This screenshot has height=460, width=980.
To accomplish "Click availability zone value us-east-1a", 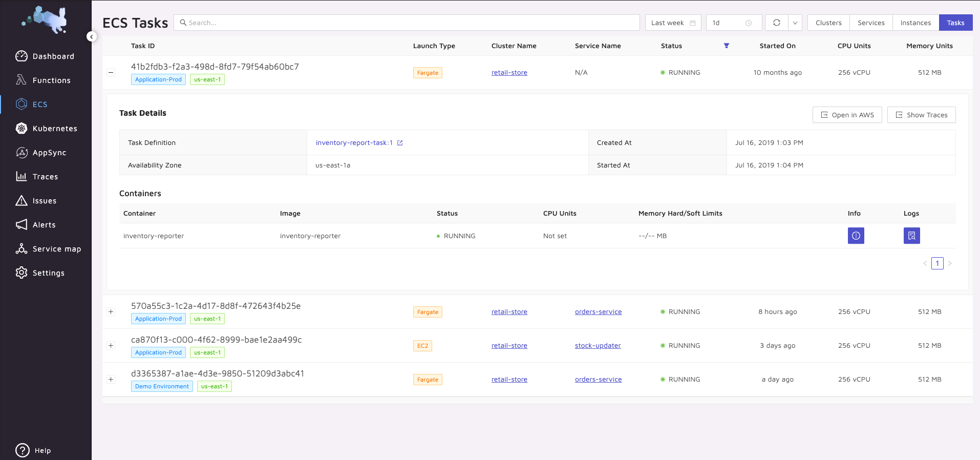I will pyautogui.click(x=333, y=165).
